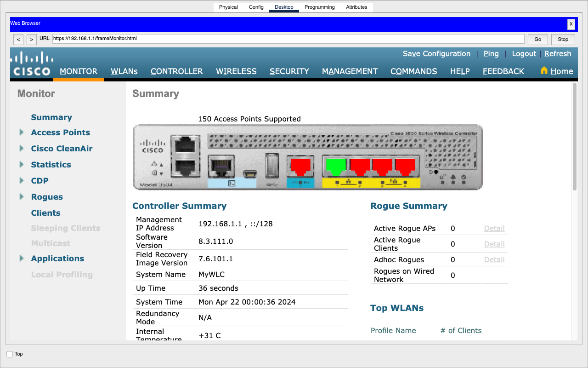Select Cisco CleanAir in sidebar
Screen dimensions: 588x368
62,149
